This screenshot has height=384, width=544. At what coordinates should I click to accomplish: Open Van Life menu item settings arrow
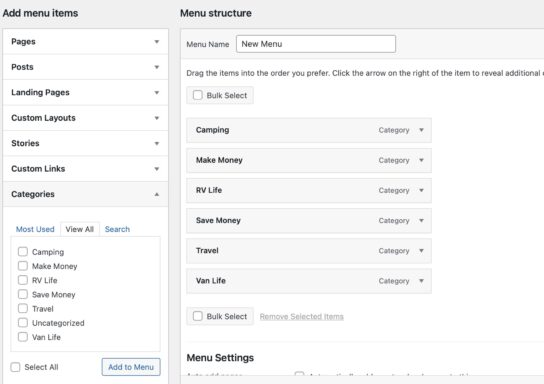[422, 281]
